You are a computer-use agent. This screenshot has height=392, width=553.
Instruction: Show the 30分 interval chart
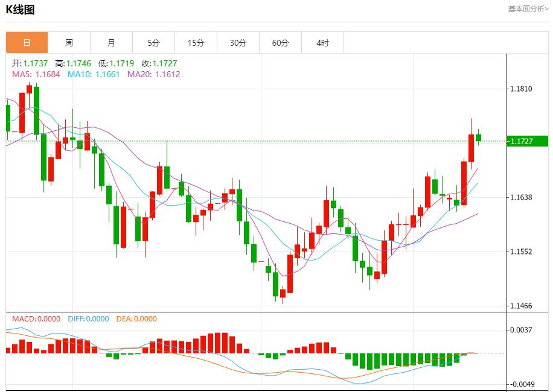tap(238, 43)
